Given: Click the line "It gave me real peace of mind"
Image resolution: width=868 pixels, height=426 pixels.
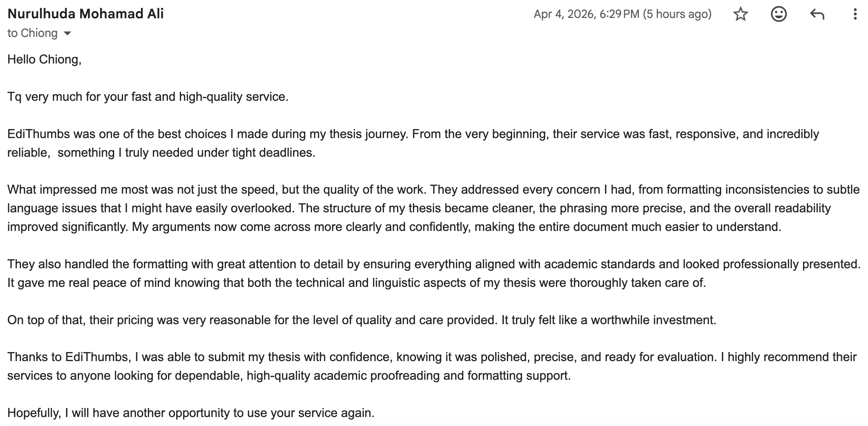Looking at the screenshot, I should click(356, 283).
